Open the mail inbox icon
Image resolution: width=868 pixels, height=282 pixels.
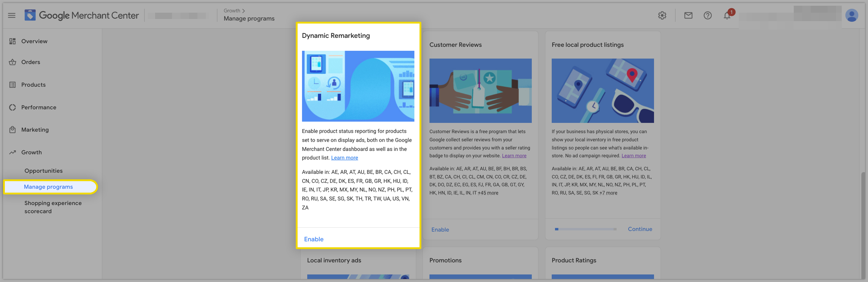[688, 15]
